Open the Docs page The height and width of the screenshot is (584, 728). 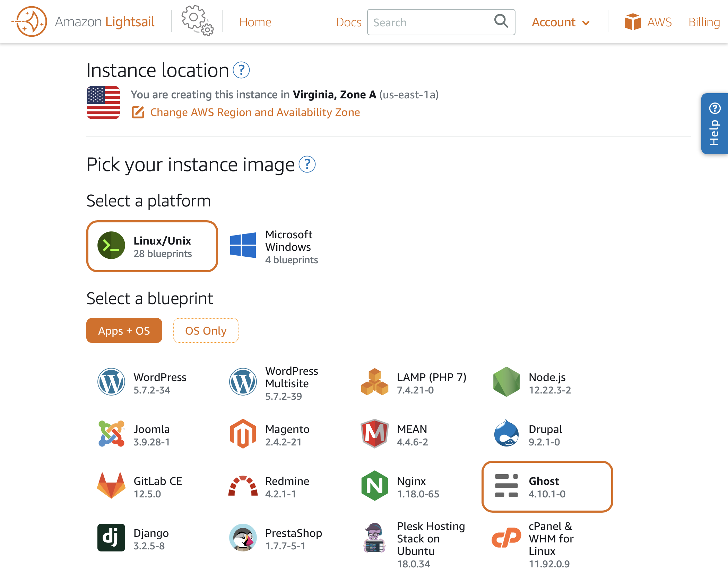pos(348,22)
